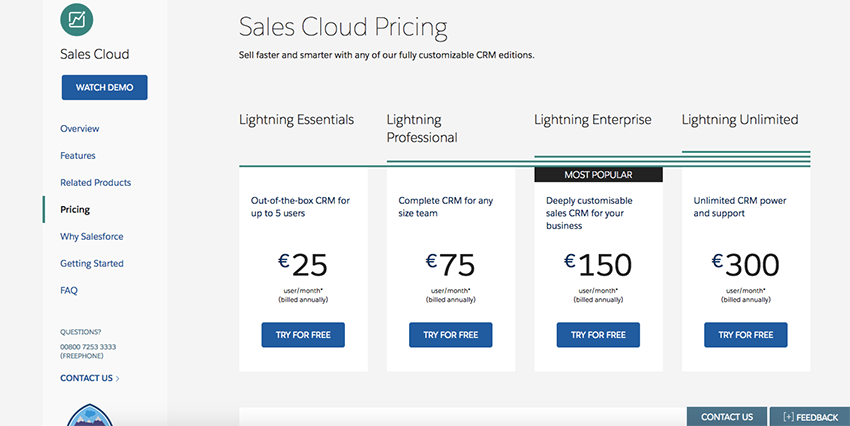Click the bottom Contact Us button
850x426 pixels.
pyautogui.click(x=727, y=417)
